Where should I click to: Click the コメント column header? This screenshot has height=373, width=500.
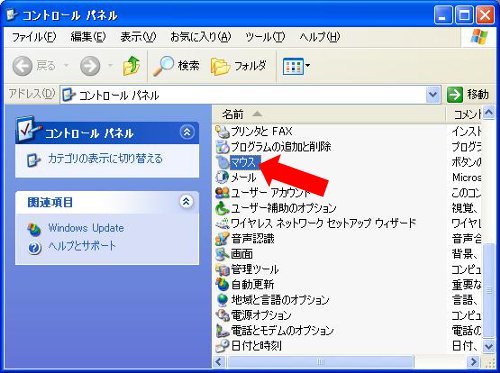(464, 114)
